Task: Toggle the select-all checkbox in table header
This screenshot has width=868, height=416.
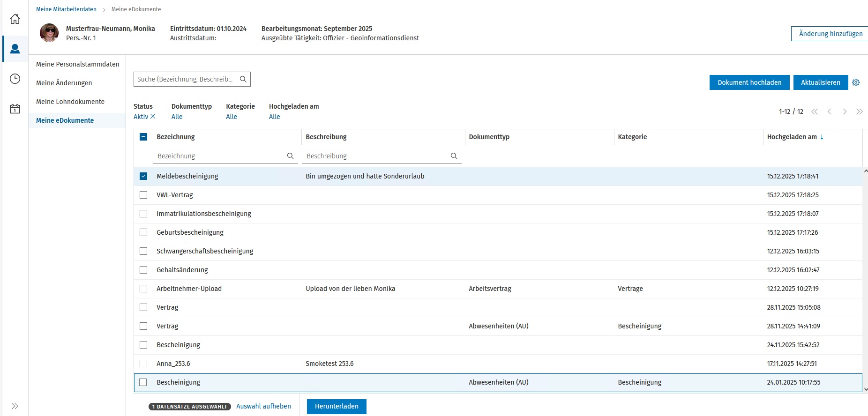Action: 143,137
